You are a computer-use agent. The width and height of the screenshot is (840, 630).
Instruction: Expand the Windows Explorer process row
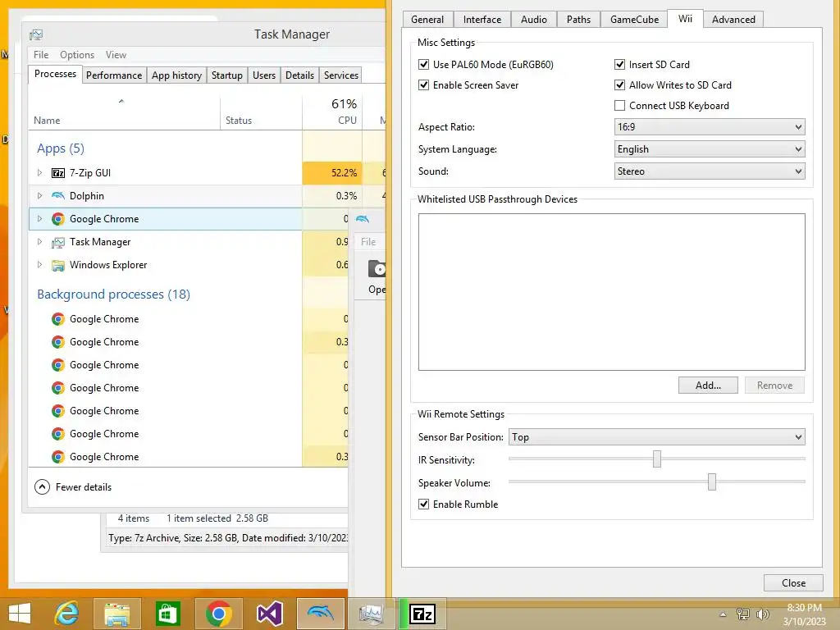(x=39, y=265)
